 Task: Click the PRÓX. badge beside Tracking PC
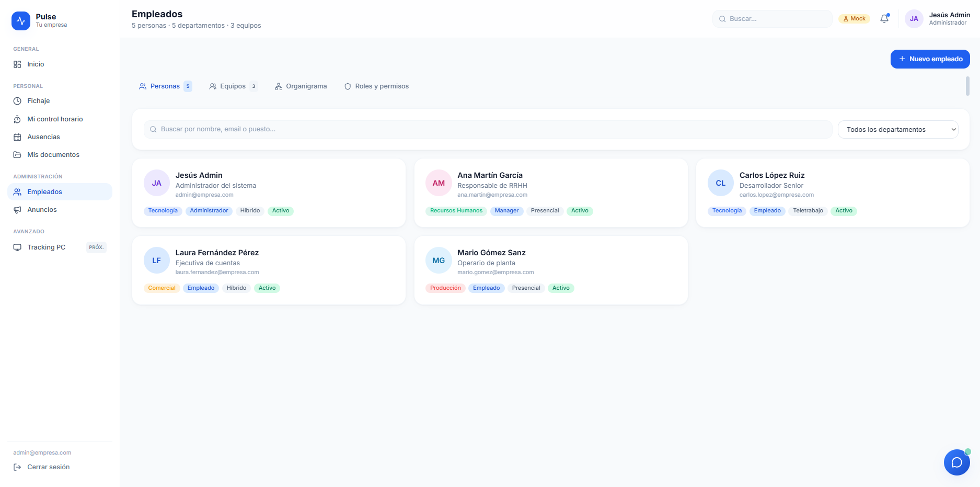pyautogui.click(x=96, y=247)
